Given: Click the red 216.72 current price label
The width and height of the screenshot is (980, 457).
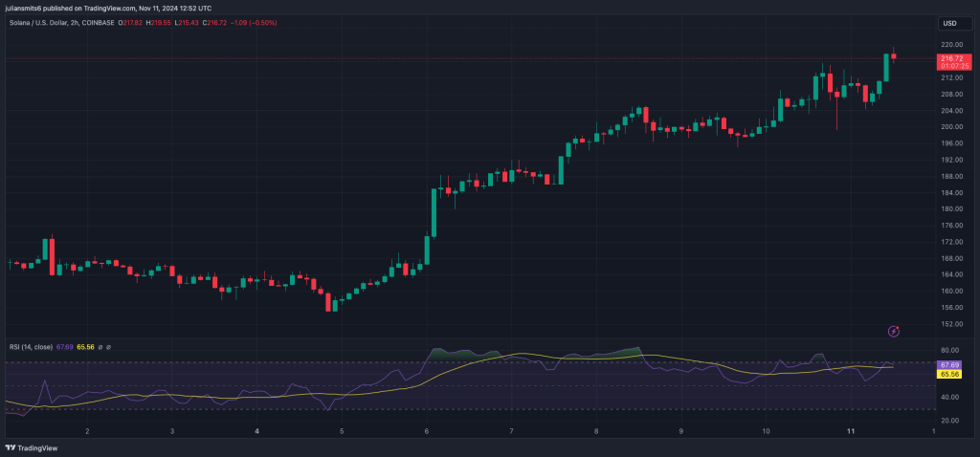Looking at the screenshot, I should pyautogui.click(x=950, y=59).
